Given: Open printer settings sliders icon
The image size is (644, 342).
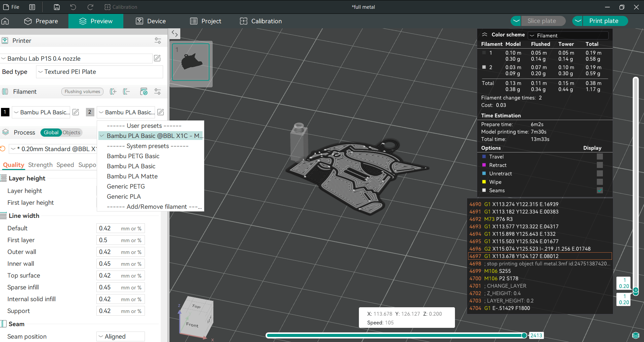Looking at the screenshot, I should 158,41.
